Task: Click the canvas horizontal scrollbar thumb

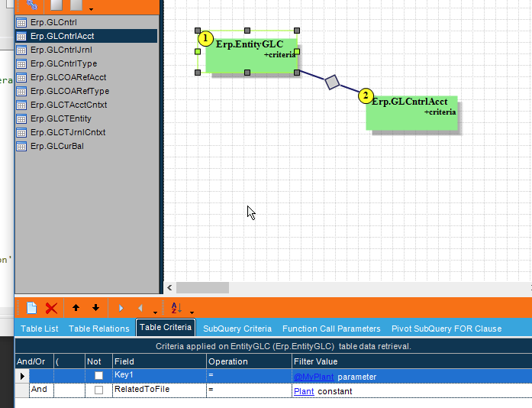Action: pos(202,288)
